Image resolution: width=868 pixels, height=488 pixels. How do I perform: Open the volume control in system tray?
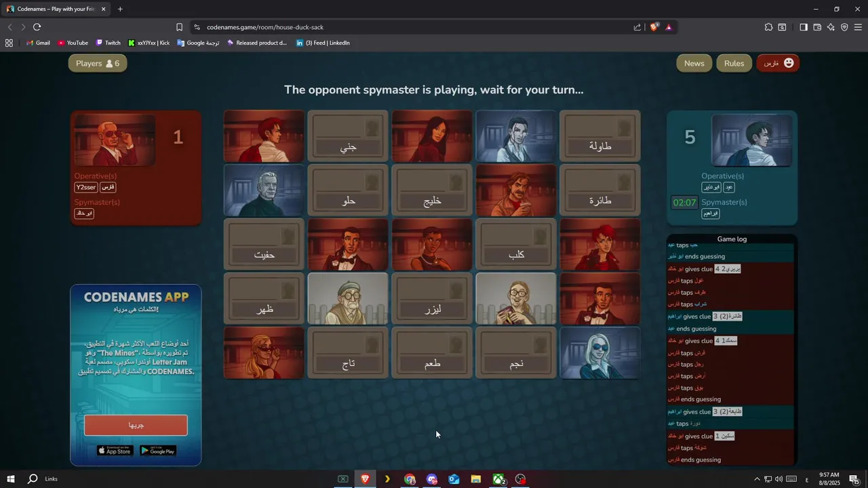(778, 479)
